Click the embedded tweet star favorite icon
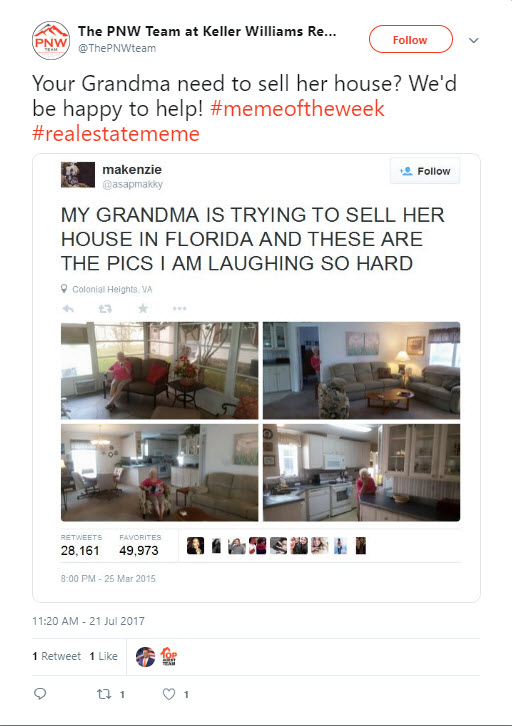This screenshot has width=512, height=726. click(x=143, y=308)
